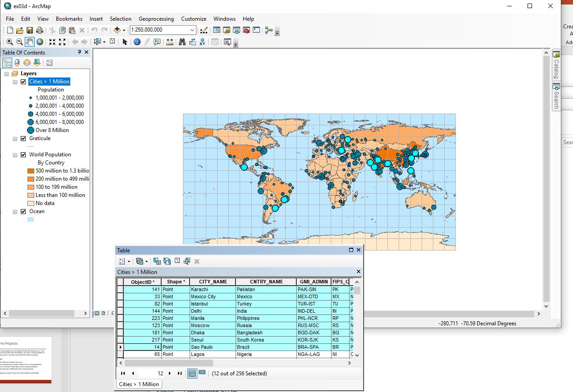The width and height of the screenshot is (573, 392).
Task: Click List By Source in Table Of Contents
Action: tap(17, 63)
